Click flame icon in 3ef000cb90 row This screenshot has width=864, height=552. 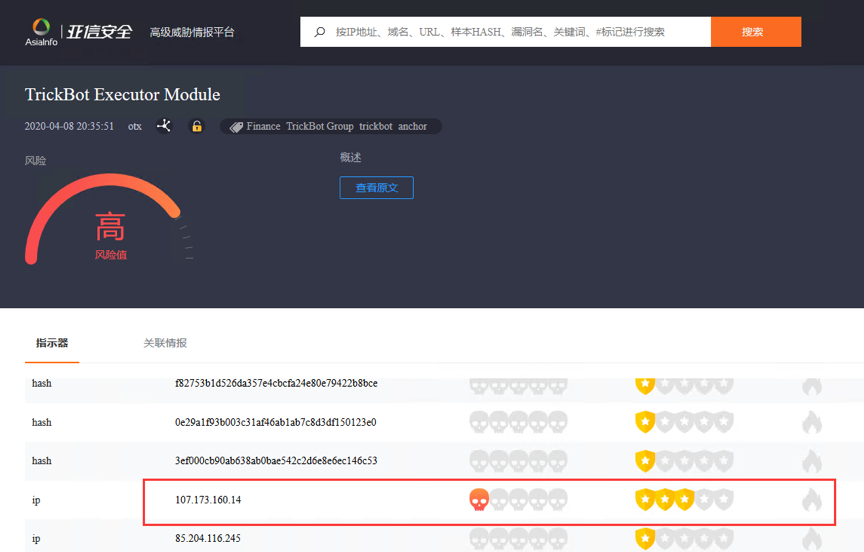[812, 461]
